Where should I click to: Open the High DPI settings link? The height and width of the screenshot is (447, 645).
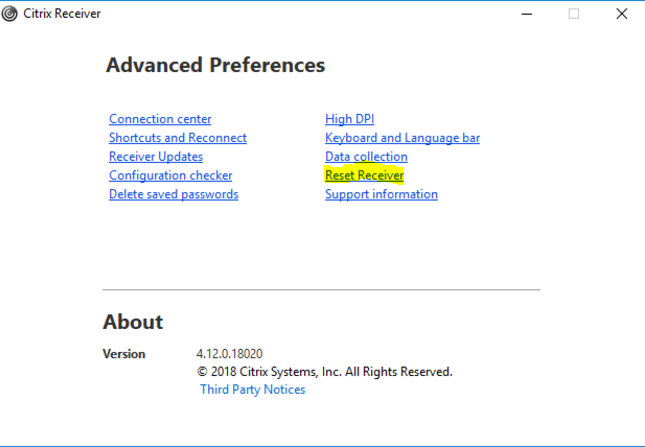pyautogui.click(x=350, y=119)
